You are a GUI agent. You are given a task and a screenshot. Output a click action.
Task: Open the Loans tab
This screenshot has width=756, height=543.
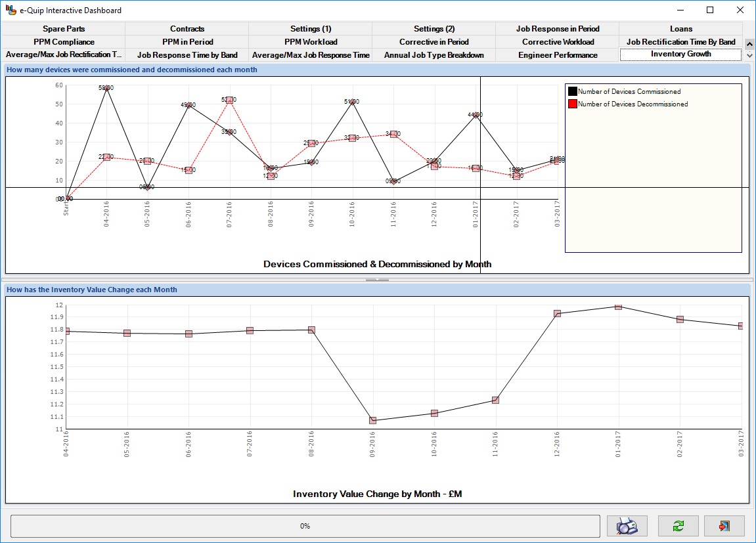coord(680,29)
